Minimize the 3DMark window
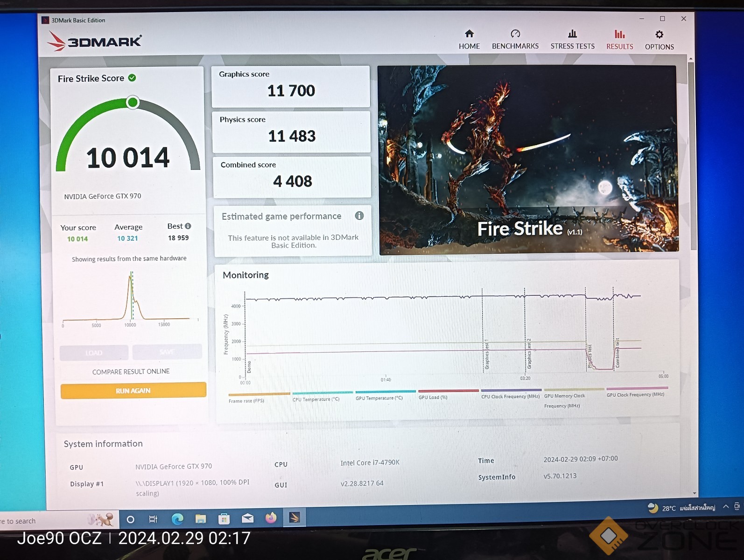 click(642, 19)
